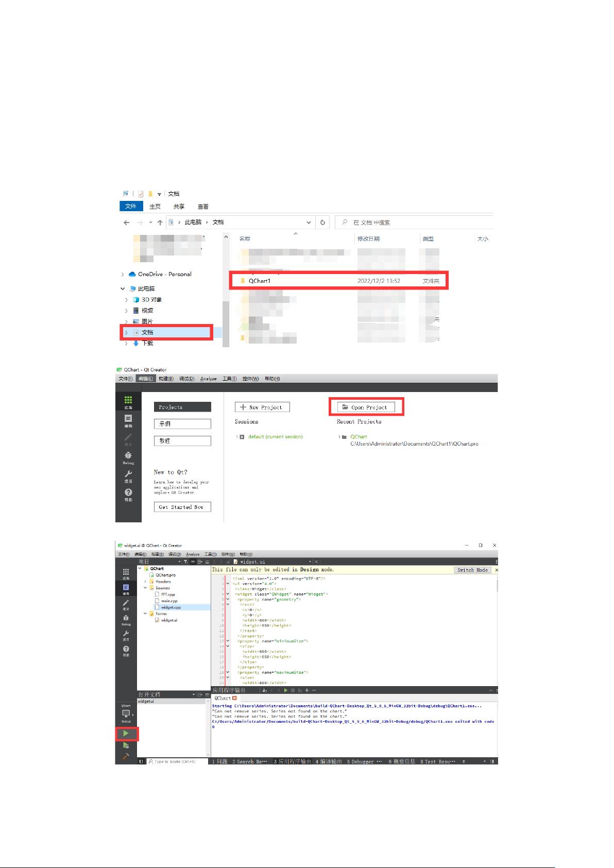Click the Build hammer icon

pos(126,757)
